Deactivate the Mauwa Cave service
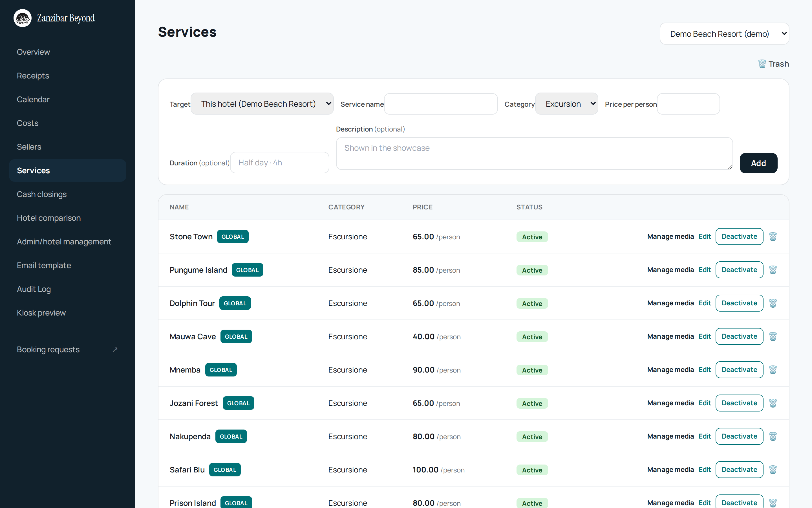 pos(739,336)
